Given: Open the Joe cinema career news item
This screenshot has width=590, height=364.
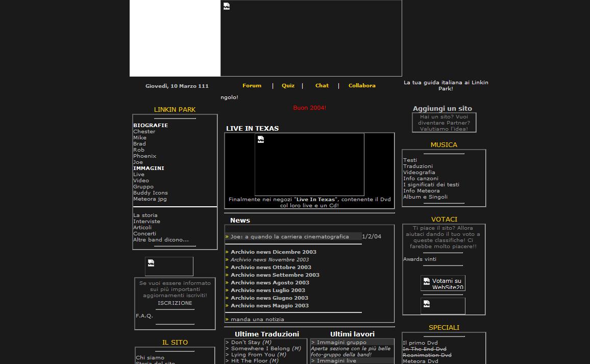Looking at the screenshot, I should [289, 237].
